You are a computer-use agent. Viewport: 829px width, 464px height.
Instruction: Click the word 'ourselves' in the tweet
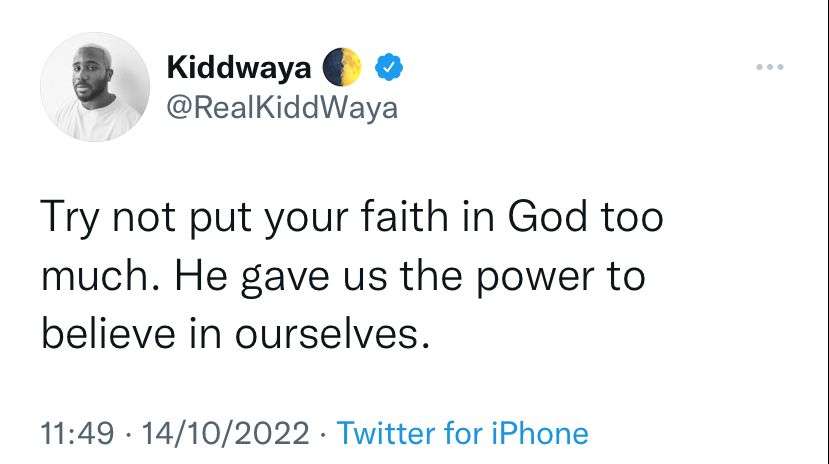click(327, 335)
